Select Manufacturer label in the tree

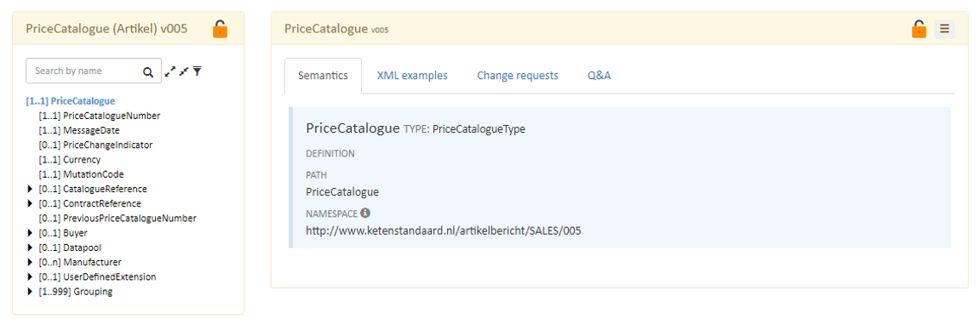[80, 262]
